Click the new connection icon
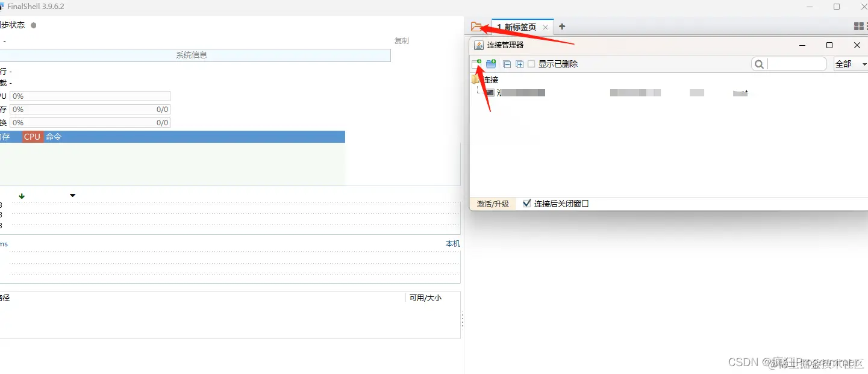The image size is (868, 374). pos(476,63)
